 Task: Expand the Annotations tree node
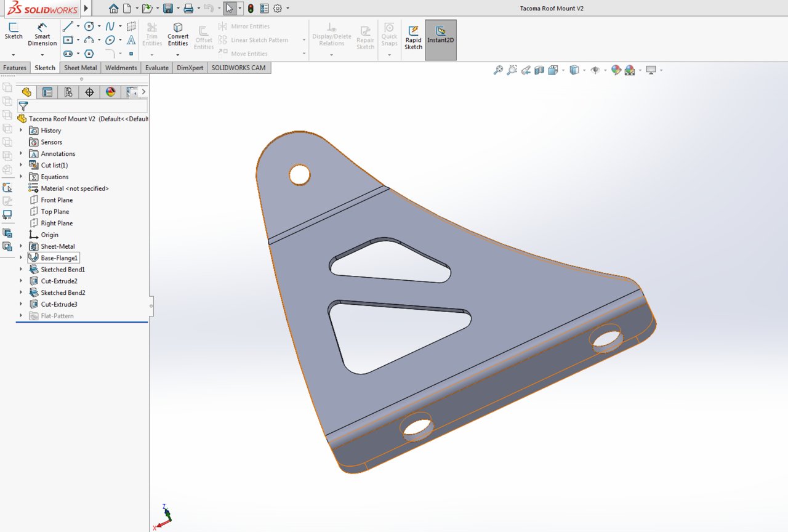tap(21, 153)
